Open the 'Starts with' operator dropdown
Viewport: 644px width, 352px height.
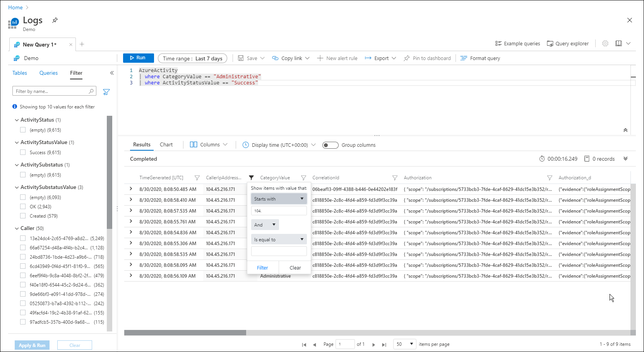pyautogui.click(x=279, y=199)
